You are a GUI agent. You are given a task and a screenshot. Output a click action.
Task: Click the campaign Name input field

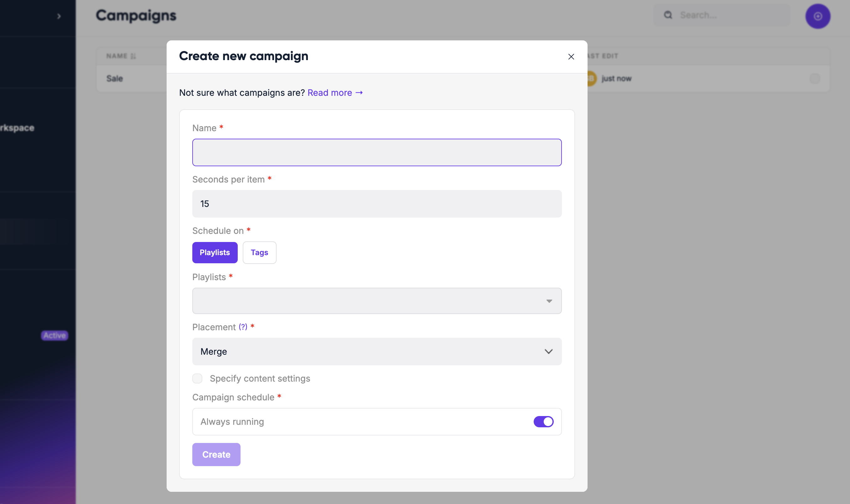point(376,152)
